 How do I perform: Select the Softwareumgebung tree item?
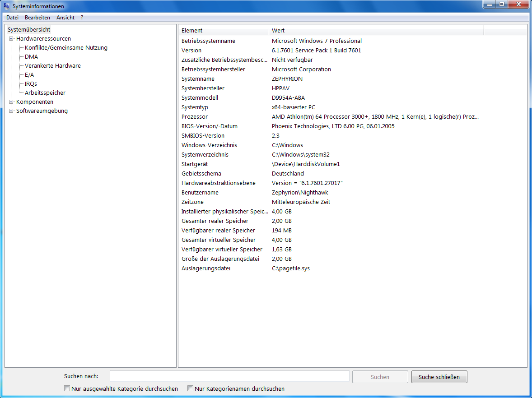tap(42, 111)
